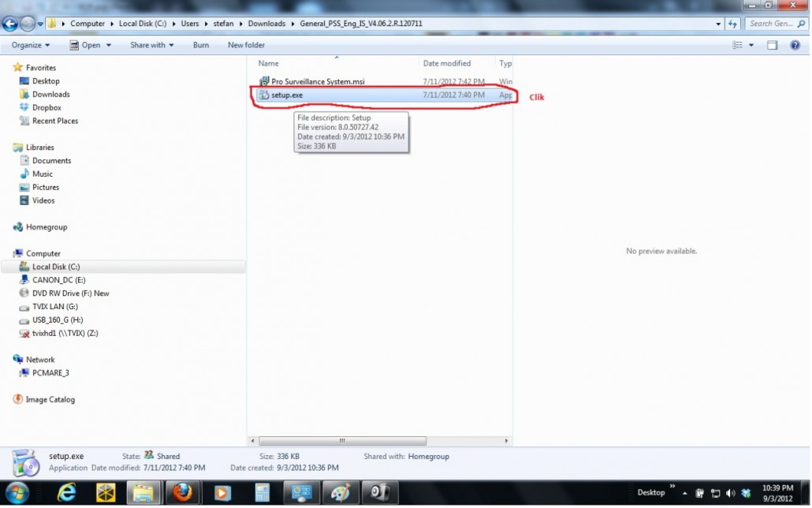Toggle the preview pane button
Image resolution: width=812 pixels, height=508 pixels.
pyautogui.click(x=773, y=45)
